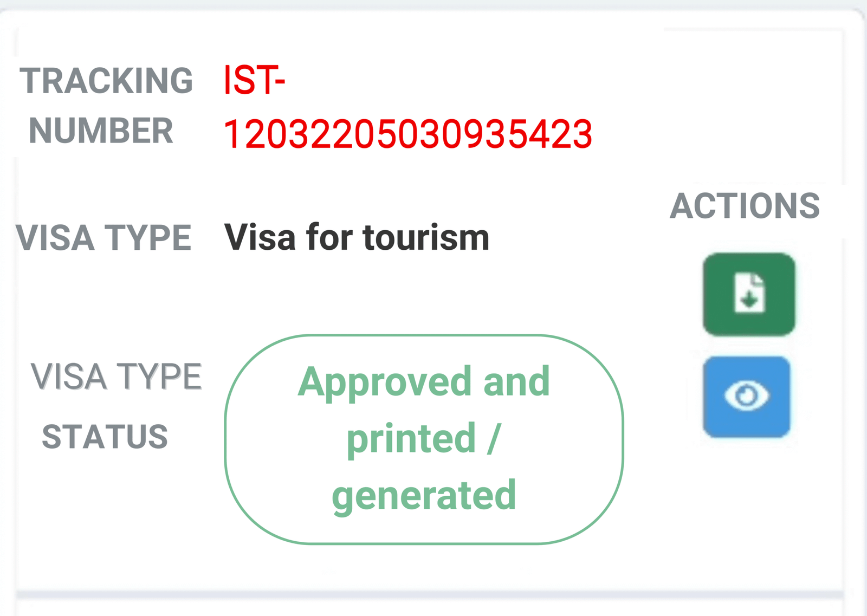
Task: Click the TRACKING label word
Action: click(106, 81)
